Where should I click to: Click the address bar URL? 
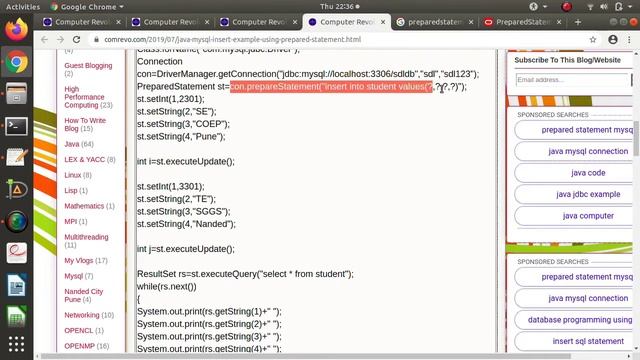tap(233, 40)
